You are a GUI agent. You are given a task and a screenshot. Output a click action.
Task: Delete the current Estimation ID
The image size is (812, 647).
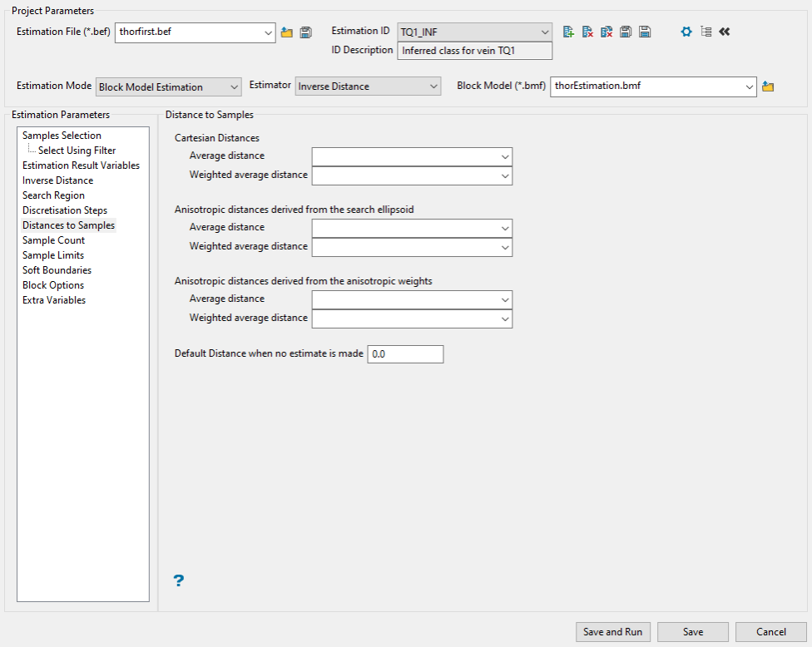(587, 32)
